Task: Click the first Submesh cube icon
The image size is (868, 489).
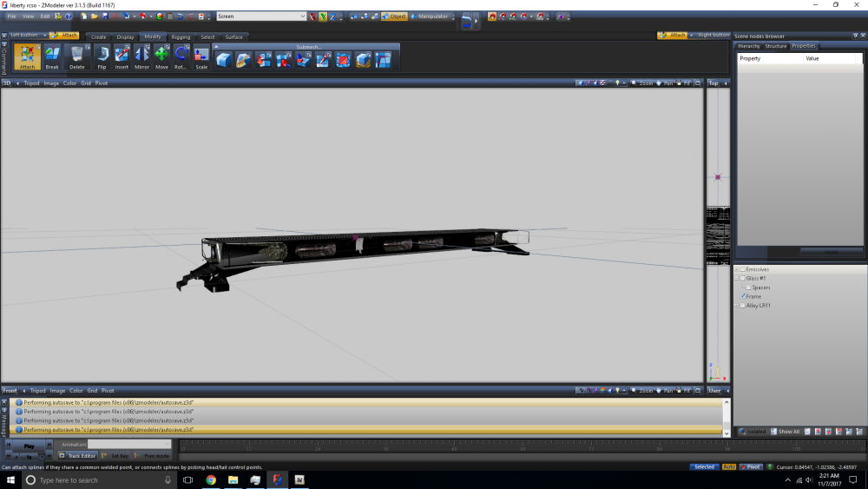Action: [224, 59]
